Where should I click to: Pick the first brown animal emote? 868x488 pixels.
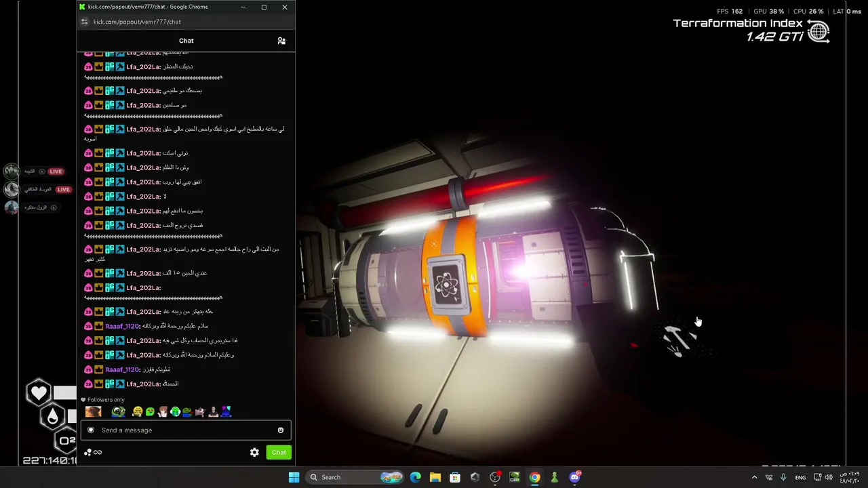tap(94, 411)
